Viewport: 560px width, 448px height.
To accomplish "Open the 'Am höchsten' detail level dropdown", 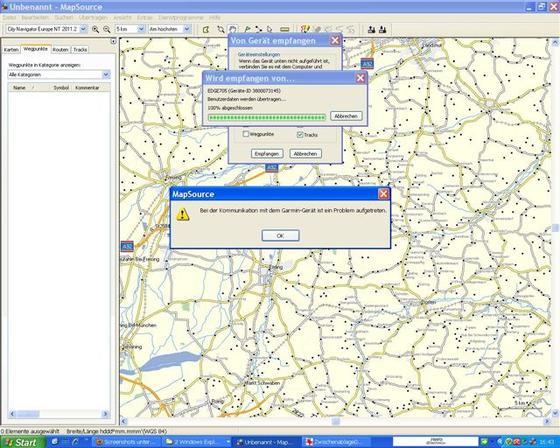I will point(186,29).
